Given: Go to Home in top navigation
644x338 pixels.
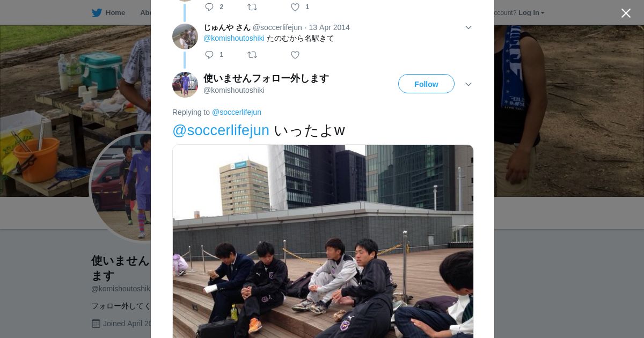Looking at the screenshot, I should [115, 12].
